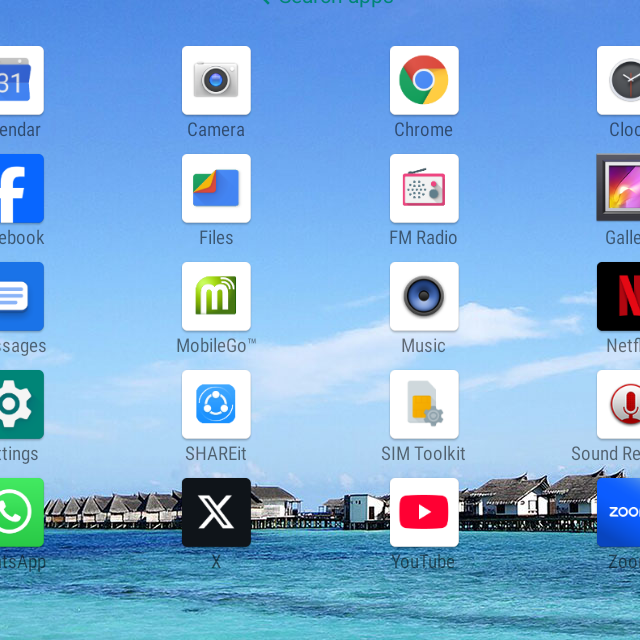The height and width of the screenshot is (640, 640).
Task: Launch the Music player app
Action: [x=424, y=296]
